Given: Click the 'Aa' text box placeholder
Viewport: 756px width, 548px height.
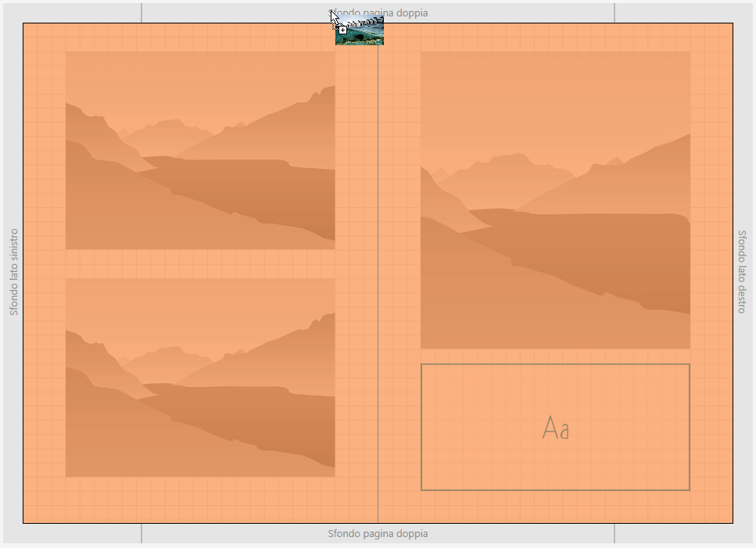Looking at the screenshot, I should tap(555, 428).
